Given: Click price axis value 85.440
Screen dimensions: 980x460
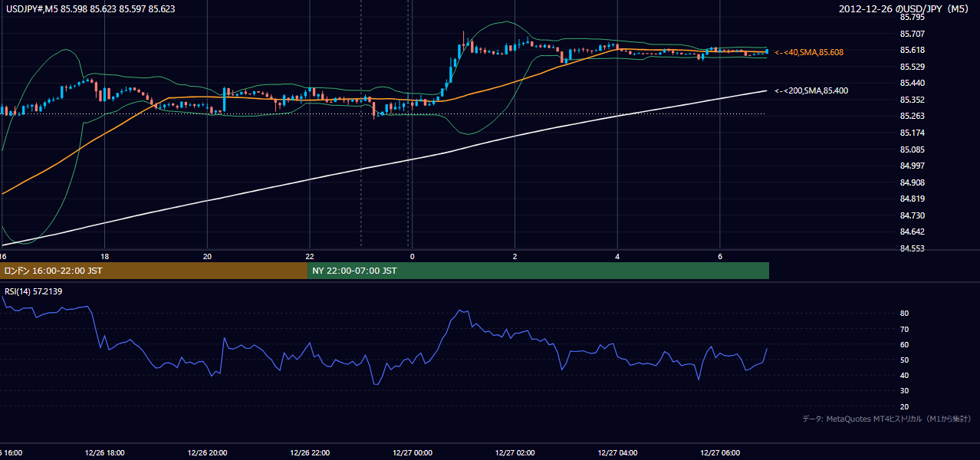Looking at the screenshot, I should point(912,83).
